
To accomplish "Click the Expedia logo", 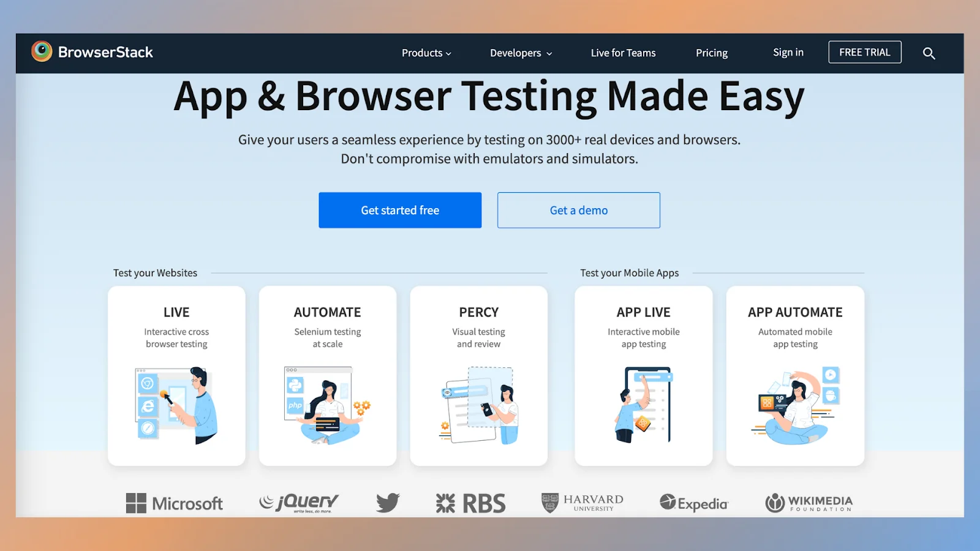I will [x=694, y=503].
